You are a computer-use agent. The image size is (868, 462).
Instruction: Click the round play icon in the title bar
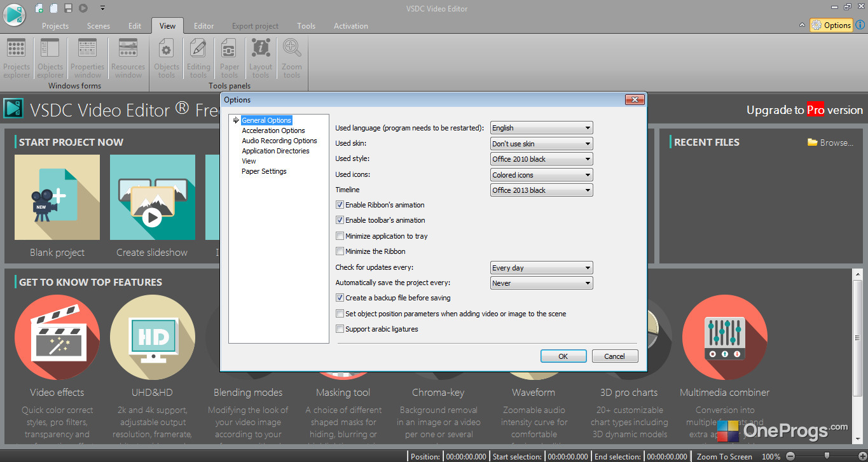[83, 8]
